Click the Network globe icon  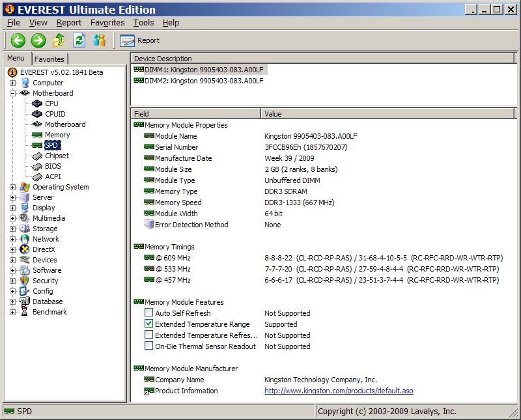click(x=25, y=239)
